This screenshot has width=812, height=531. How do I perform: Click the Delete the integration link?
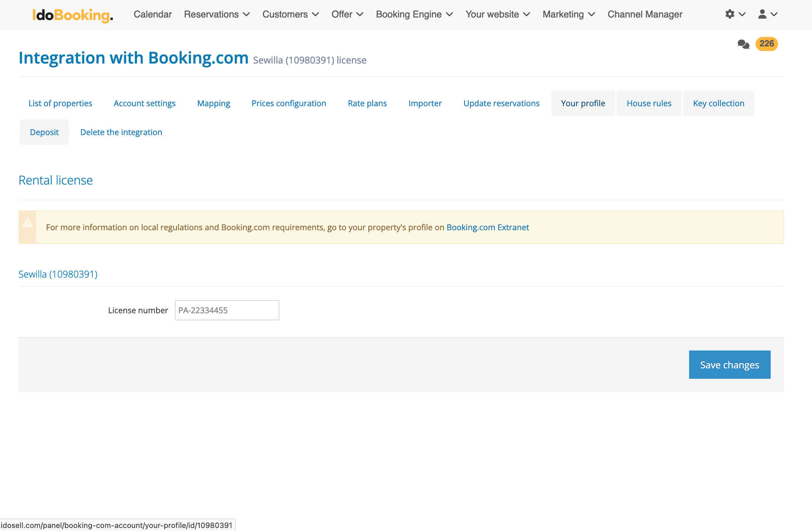121,132
